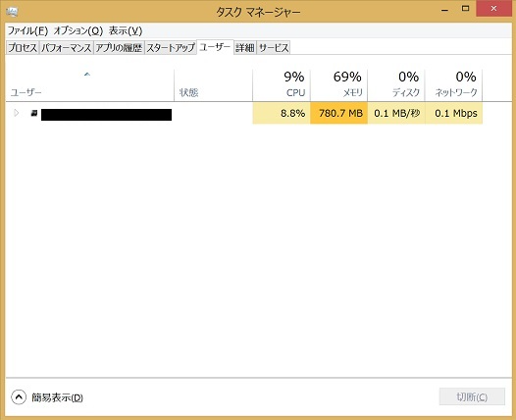516x420 pixels.
Task: Switch to the パフォーマンス tab
Action: pyautogui.click(x=66, y=48)
